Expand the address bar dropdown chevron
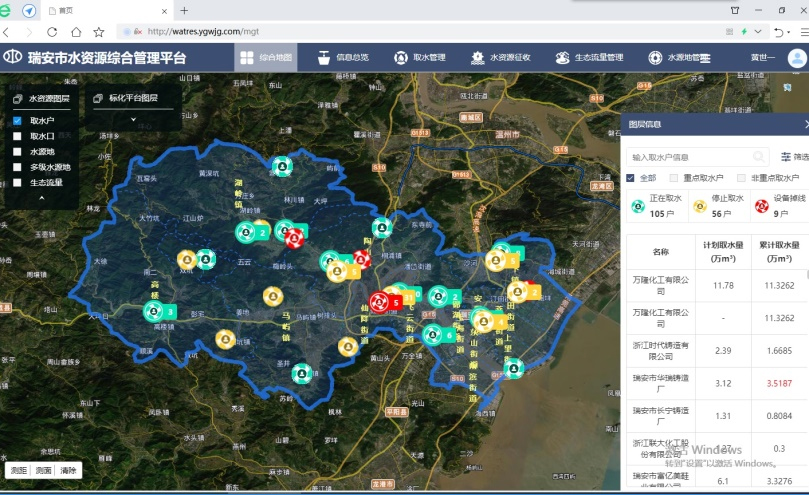This screenshot has height=495, width=809. [x=758, y=31]
